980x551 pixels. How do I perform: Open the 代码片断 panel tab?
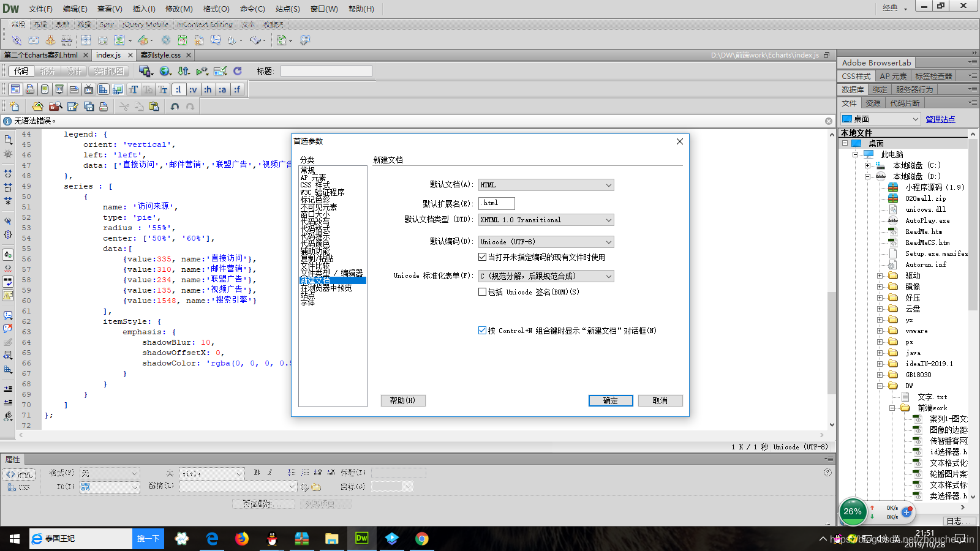[905, 103]
